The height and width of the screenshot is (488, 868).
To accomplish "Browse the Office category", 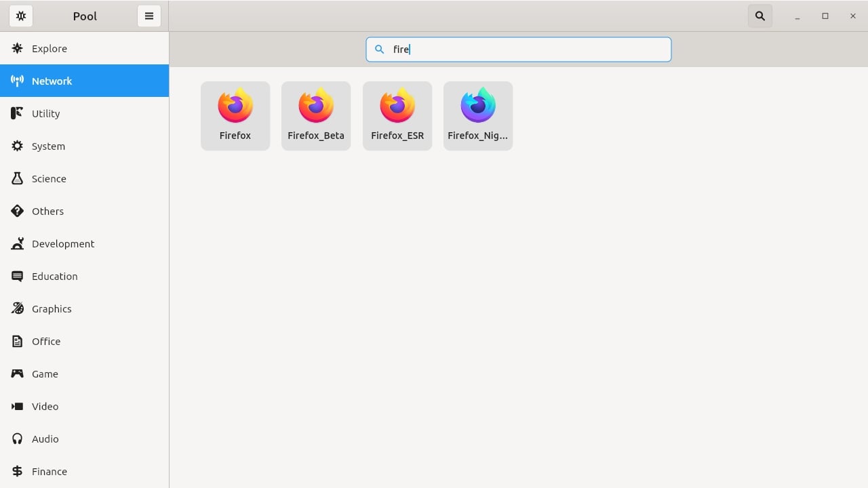I will click(84, 341).
